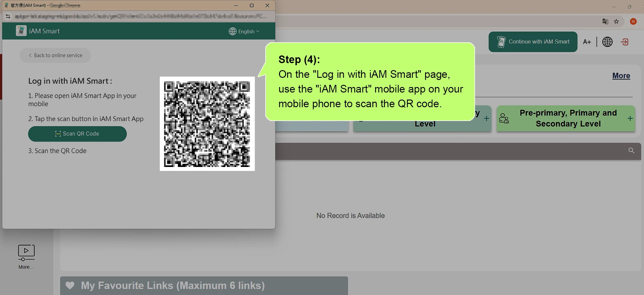644x295 pixels.
Task: Click No Record is Available text
Action: coord(351,216)
